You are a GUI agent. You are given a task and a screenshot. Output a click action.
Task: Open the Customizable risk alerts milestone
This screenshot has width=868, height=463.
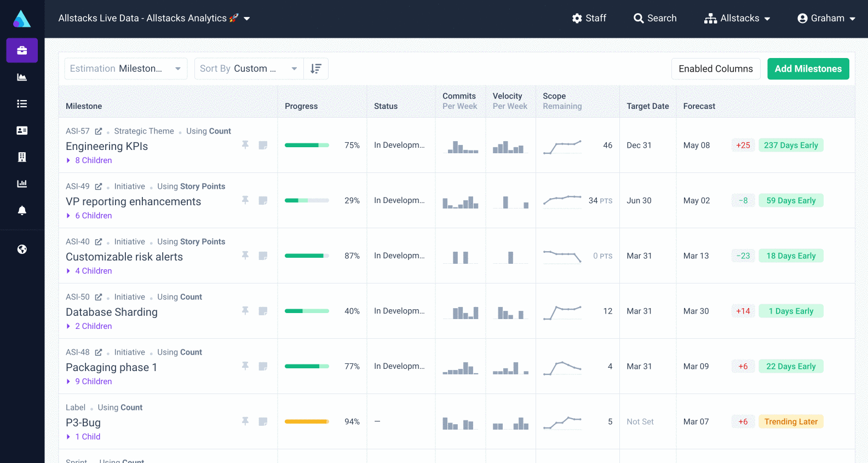point(124,257)
